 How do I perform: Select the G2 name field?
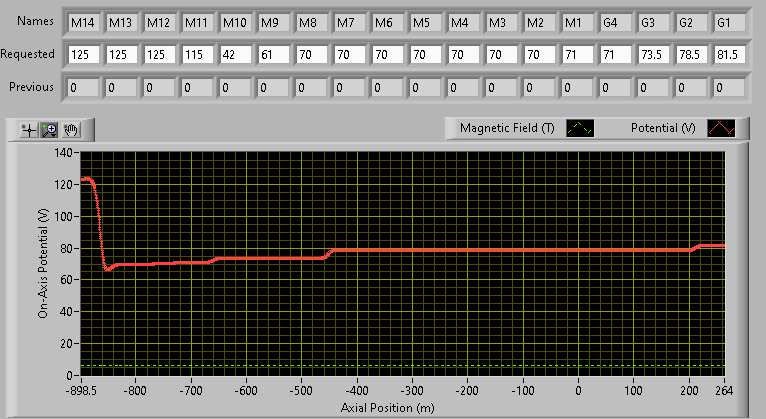[x=691, y=22]
